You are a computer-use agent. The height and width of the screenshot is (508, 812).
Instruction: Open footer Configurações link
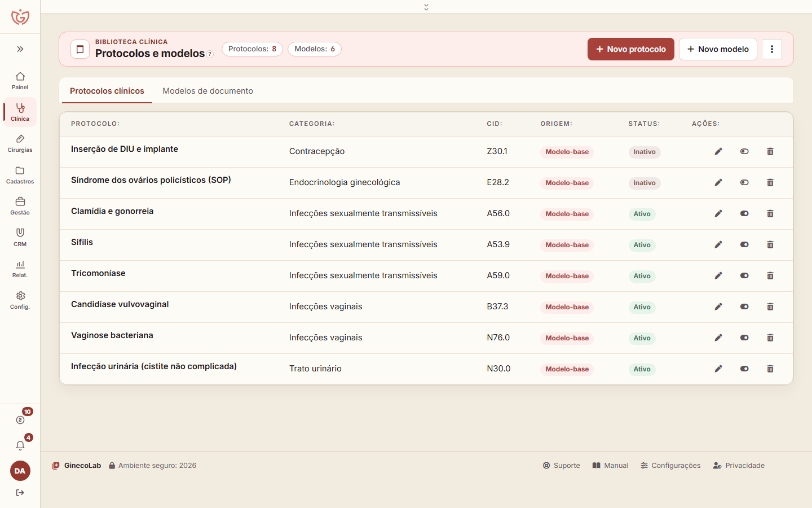(x=670, y=466)
